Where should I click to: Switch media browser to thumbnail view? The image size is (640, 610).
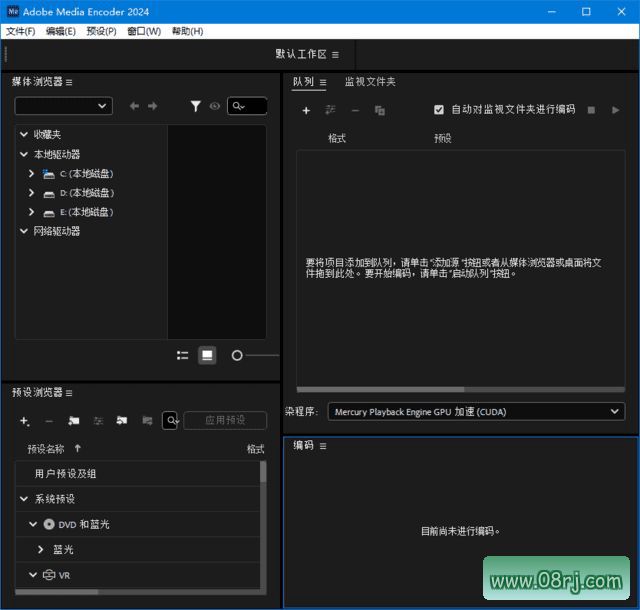pyautogui.click(x=207, y=355)
